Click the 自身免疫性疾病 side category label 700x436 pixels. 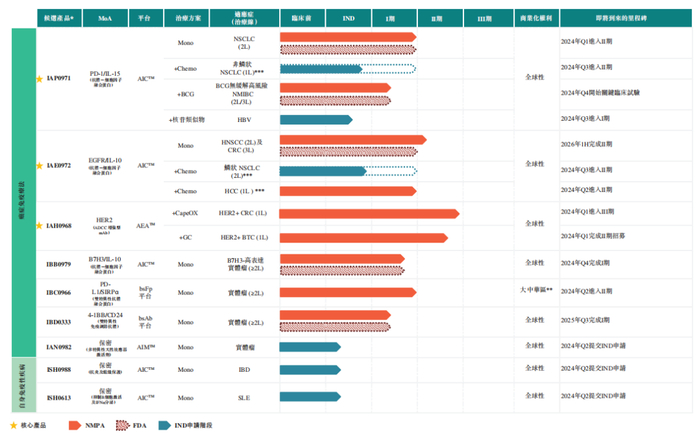pos(23,385)
